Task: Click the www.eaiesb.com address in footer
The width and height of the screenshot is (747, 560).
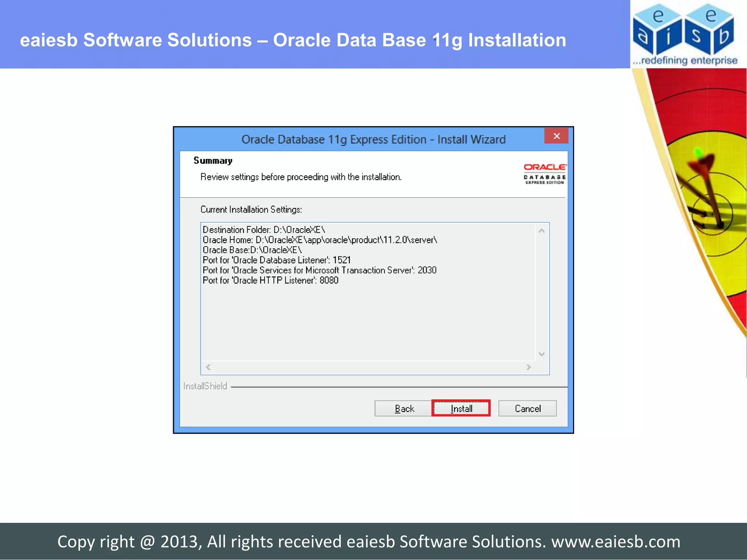Action: 616,542
